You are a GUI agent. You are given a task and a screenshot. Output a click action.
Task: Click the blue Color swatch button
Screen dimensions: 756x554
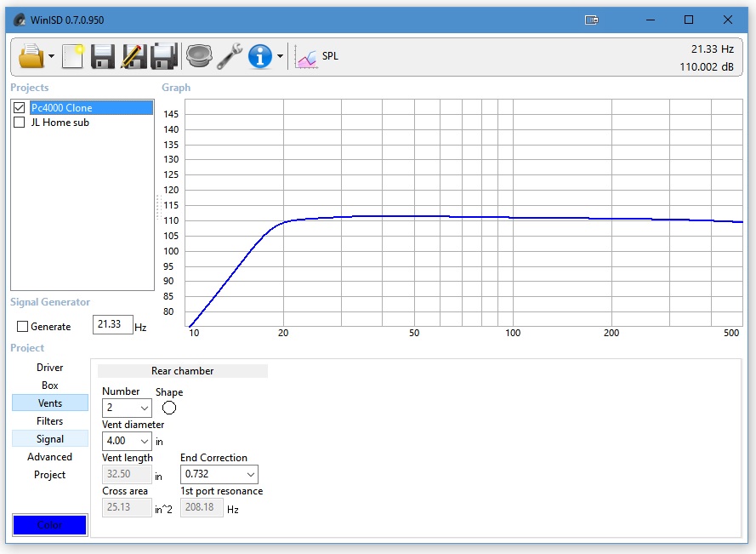(50, 525)
